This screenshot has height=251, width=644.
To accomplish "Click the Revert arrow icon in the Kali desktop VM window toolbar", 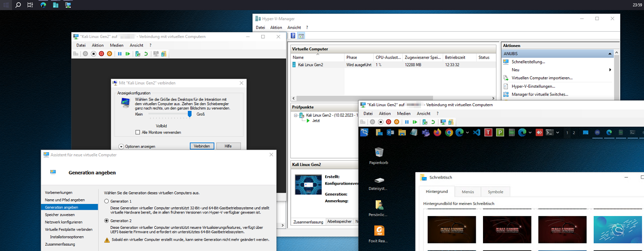I will pos(433,122).
